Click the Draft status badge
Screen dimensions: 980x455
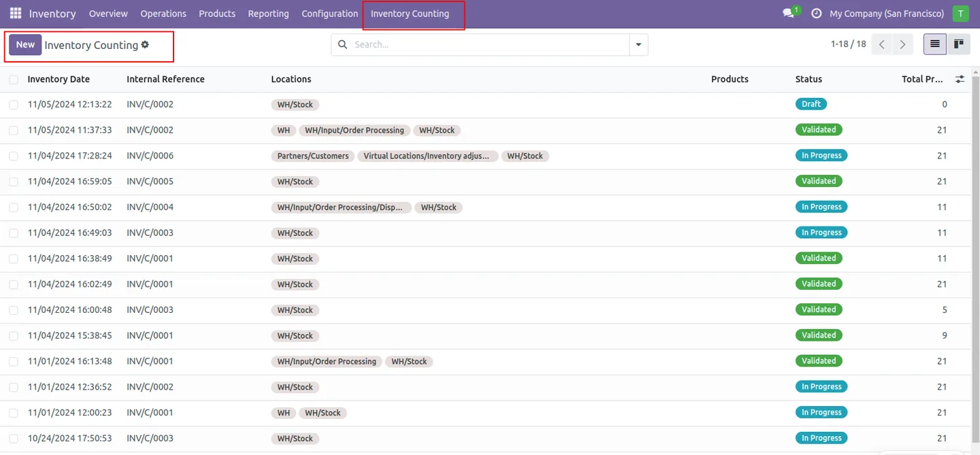tap(811, 104)
